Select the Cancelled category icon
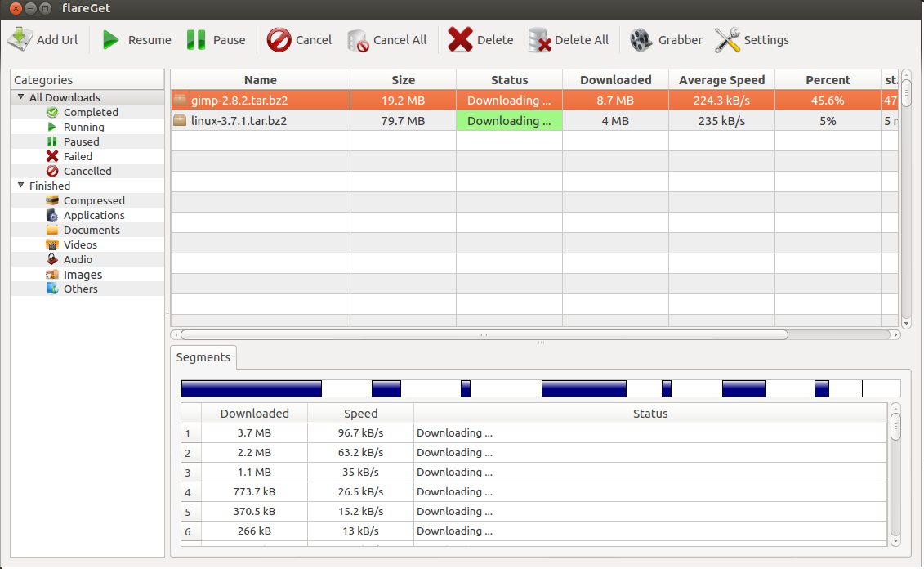The image size is (924, 569). [x=52, y=171]
